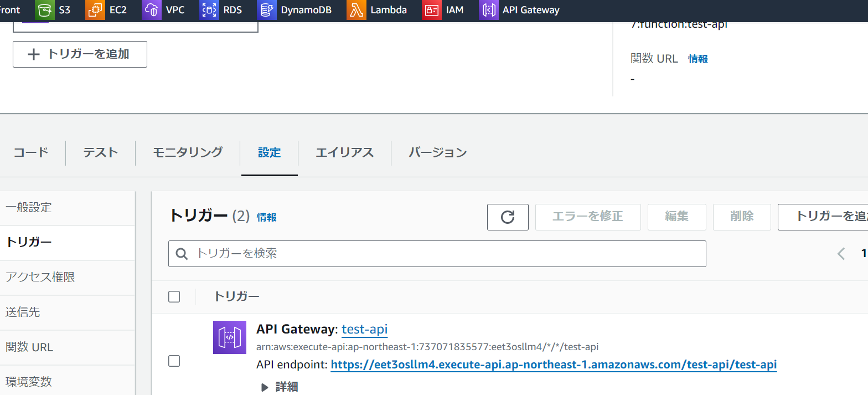
Task: Open the VPC service shortcut icon
Action: [x=151, y=10]
